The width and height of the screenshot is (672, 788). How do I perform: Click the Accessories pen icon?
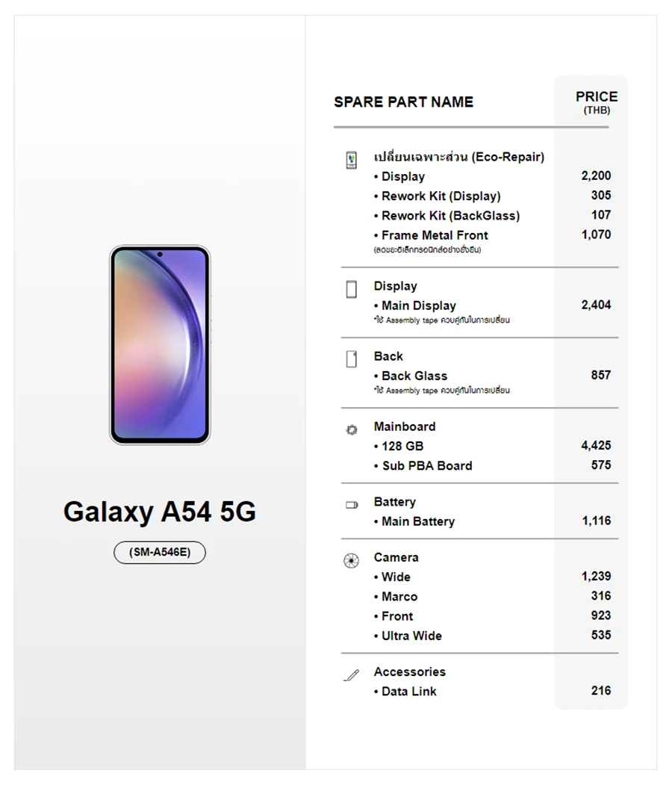click(352, 675)
